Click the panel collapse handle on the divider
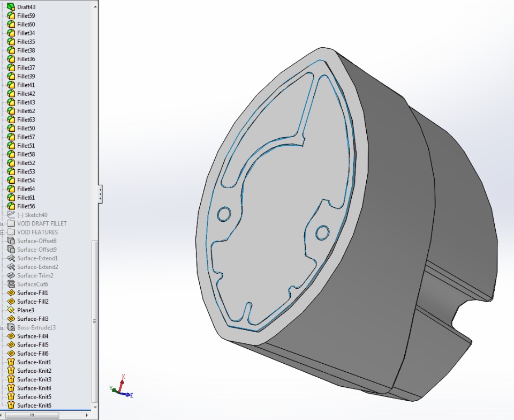This screenshot has height=420, width=514. (100, 194)
